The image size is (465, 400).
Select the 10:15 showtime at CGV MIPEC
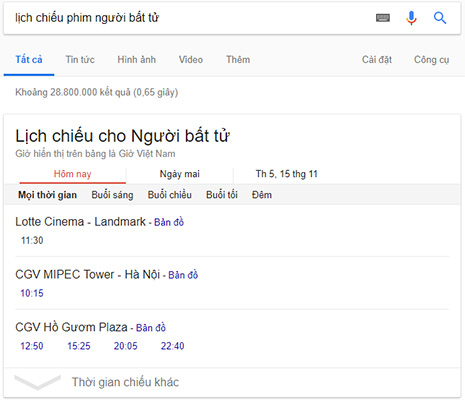click(32, 293)
